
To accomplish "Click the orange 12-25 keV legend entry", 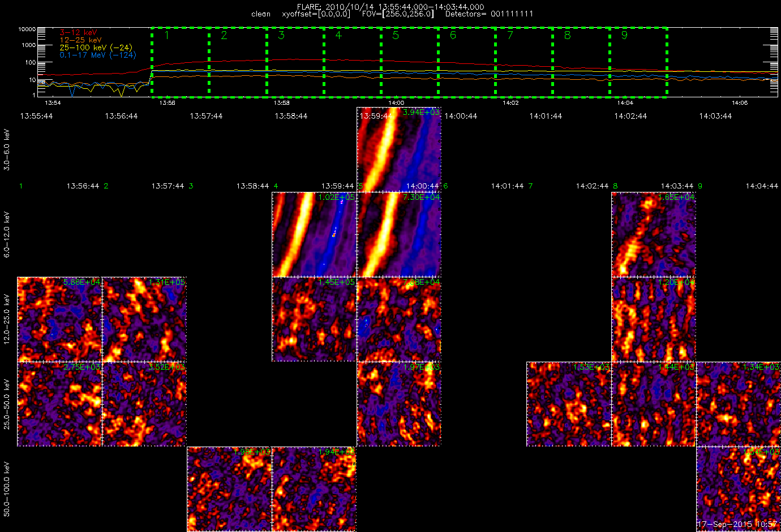I will (81, 40).
